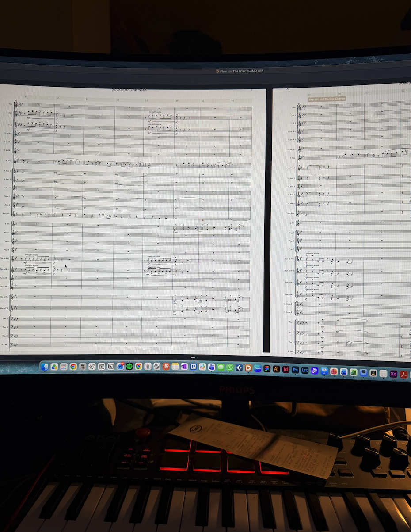Open Spotify in the Dock
The image size is (411, 532).
tap(129, 367)
